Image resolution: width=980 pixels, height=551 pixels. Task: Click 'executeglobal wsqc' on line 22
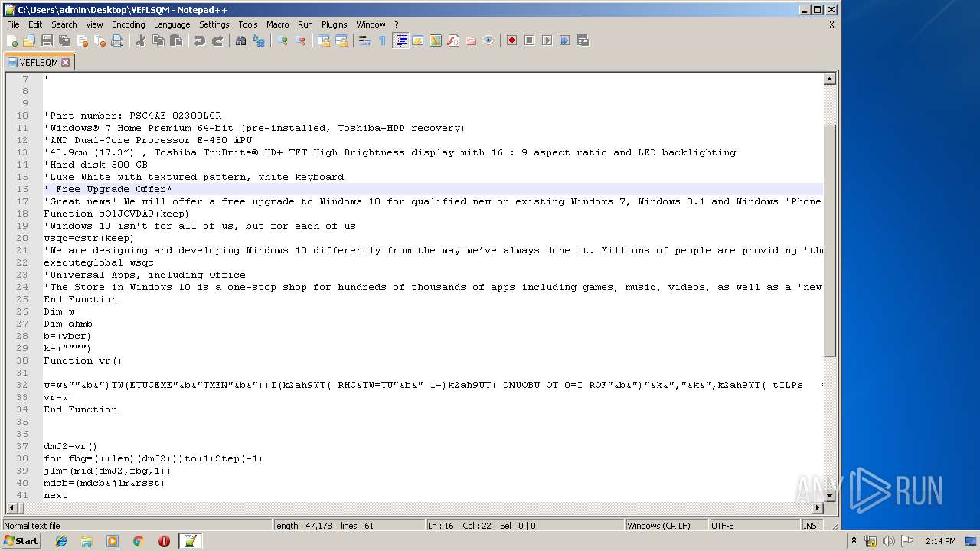pos(99,262)
